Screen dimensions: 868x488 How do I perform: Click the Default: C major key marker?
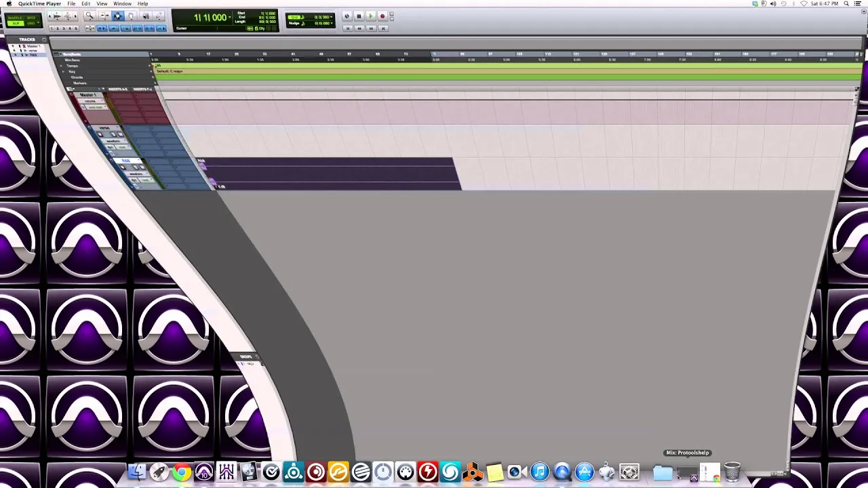170,71
